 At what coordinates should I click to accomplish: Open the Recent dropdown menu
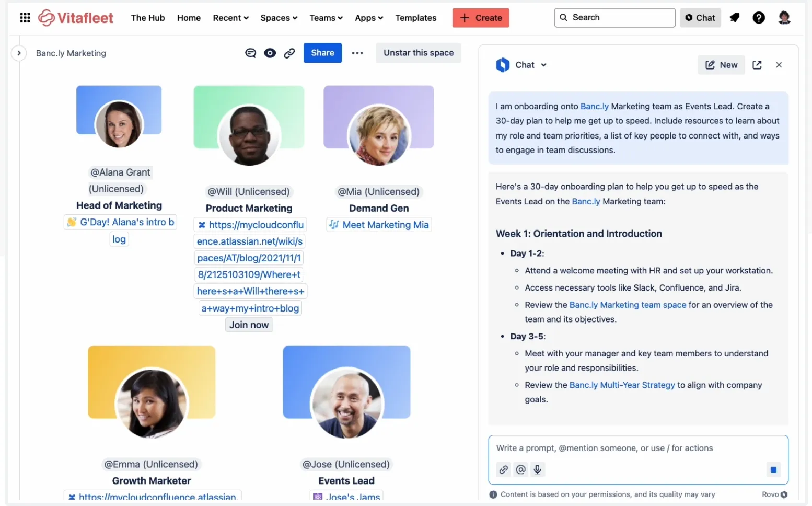coord(231,18)
